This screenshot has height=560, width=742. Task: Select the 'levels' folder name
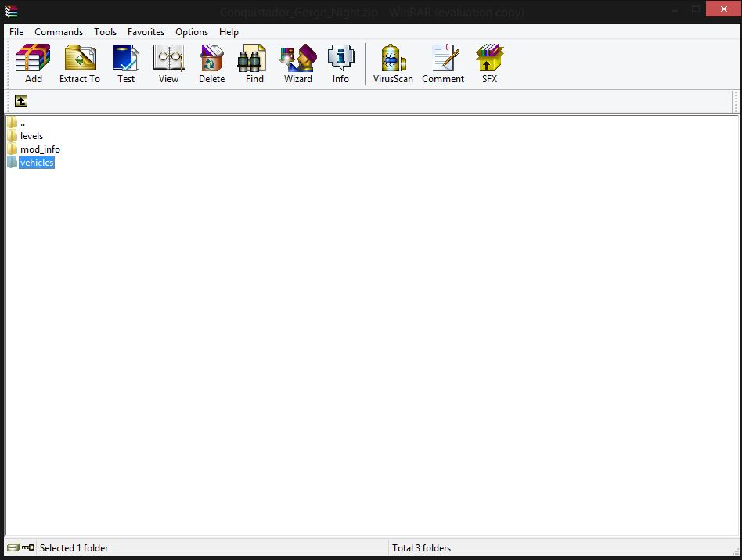[32, 136]
